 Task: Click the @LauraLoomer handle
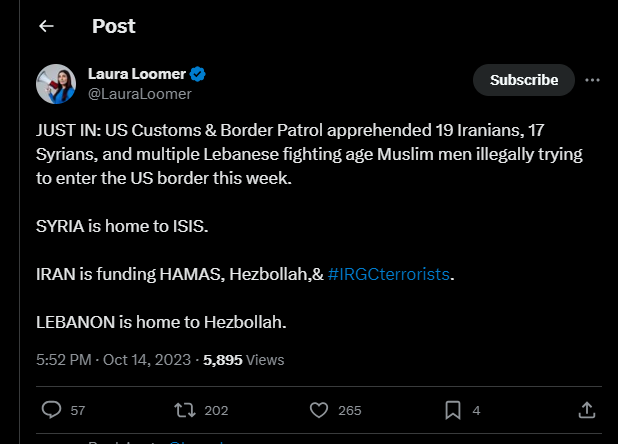coord(139,94)
